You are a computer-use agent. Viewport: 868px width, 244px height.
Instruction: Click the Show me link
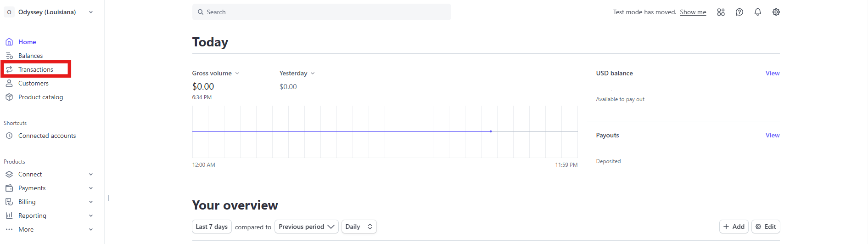693,12
